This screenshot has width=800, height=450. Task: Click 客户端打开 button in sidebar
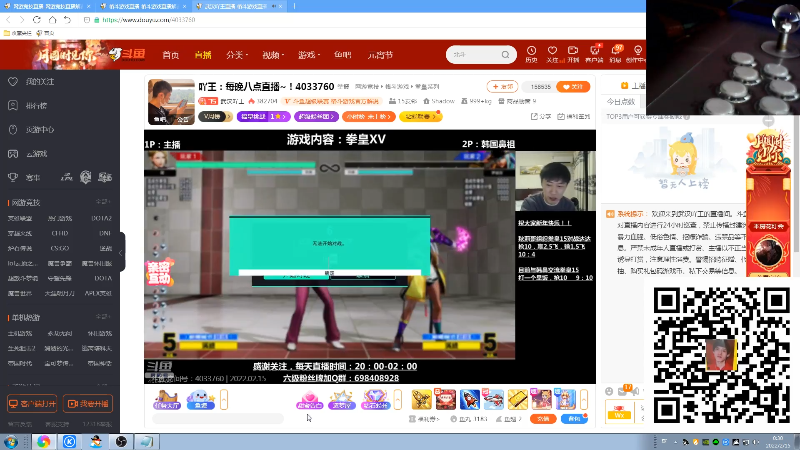(x=32, y=404)
